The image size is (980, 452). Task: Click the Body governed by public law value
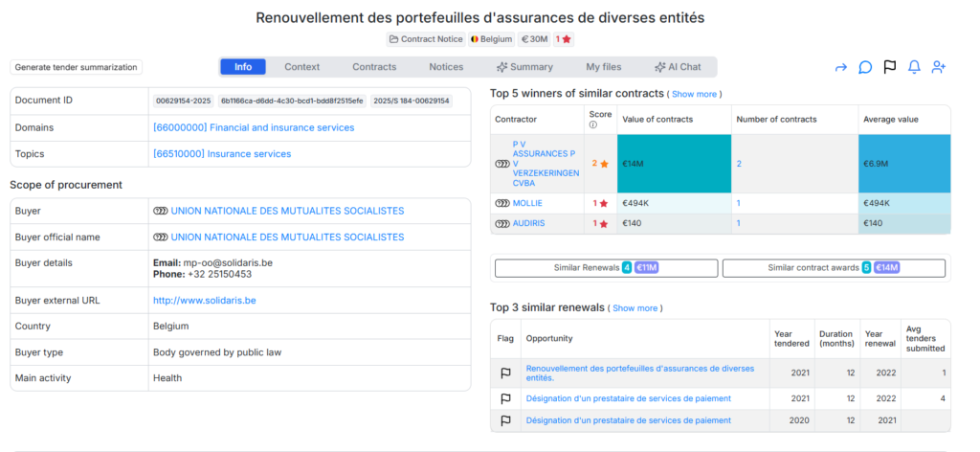pyautogui.click(x=217, y=352)
